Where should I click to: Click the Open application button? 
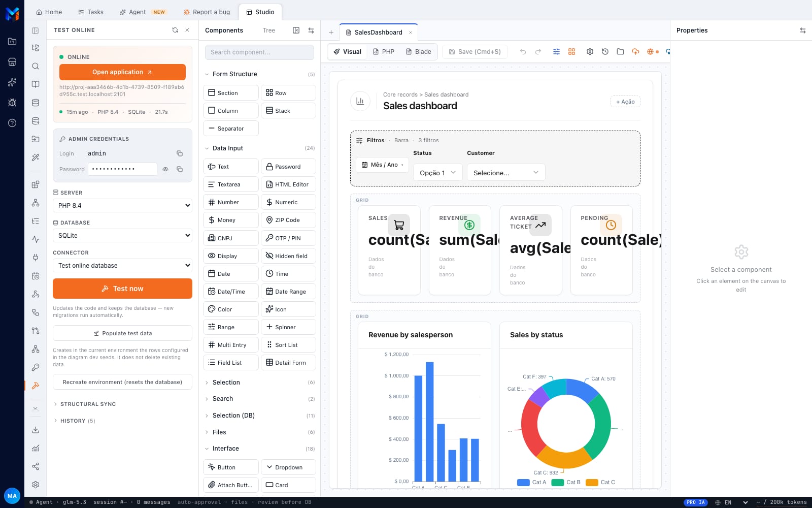pyautogui.click(x=122, y=72)
